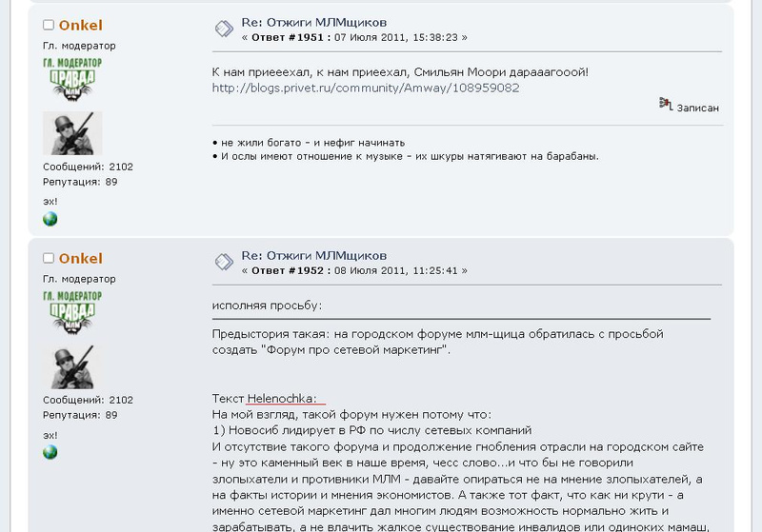Viewport: 762px width, 532px height.
Task: Click the Записан label in first post
Action: [x=697, y=108]
